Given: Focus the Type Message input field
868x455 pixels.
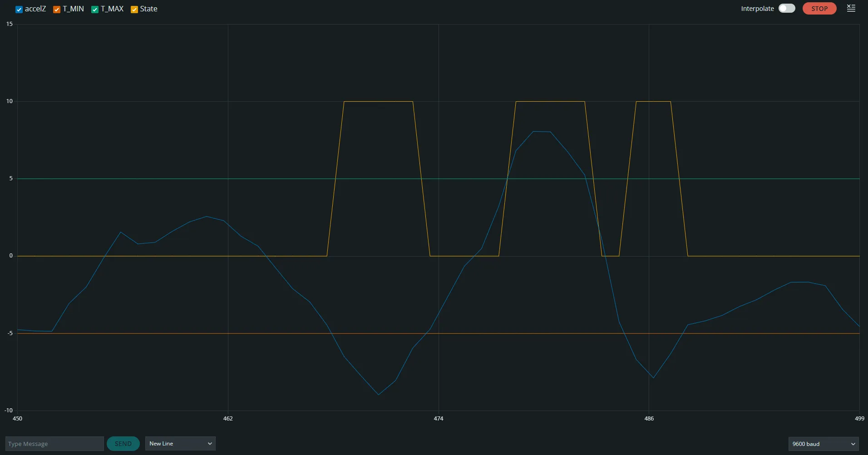Looking at the screenshot, I should coord(54,444).
